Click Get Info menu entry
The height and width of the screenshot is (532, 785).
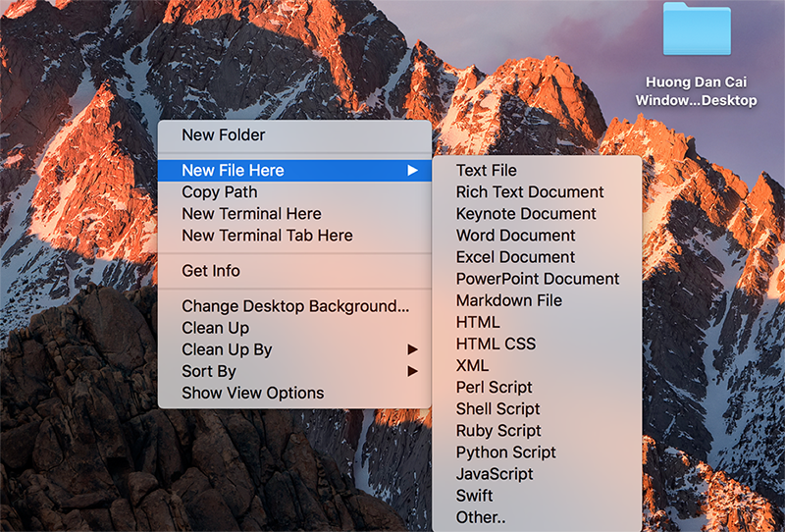(x=211, y=271)
